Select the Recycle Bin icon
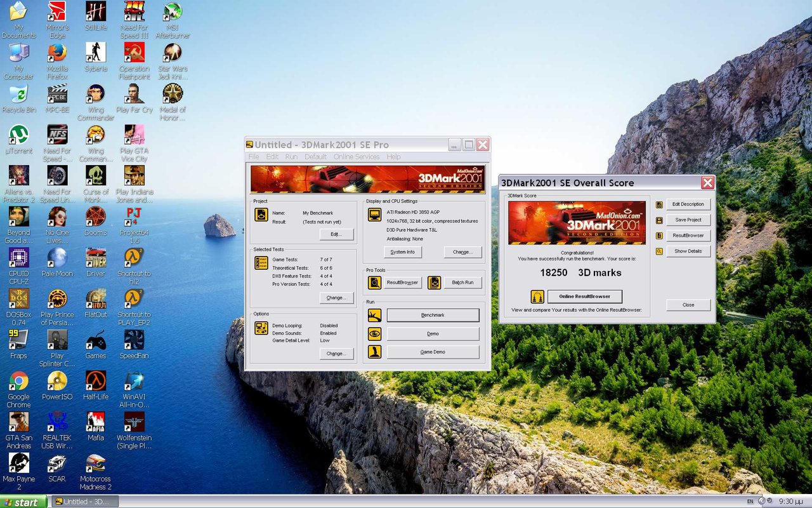 click(18, 97)
